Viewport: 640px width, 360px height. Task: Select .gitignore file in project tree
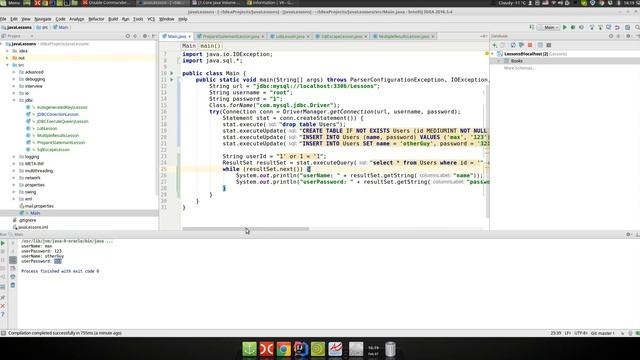(27, 220)
